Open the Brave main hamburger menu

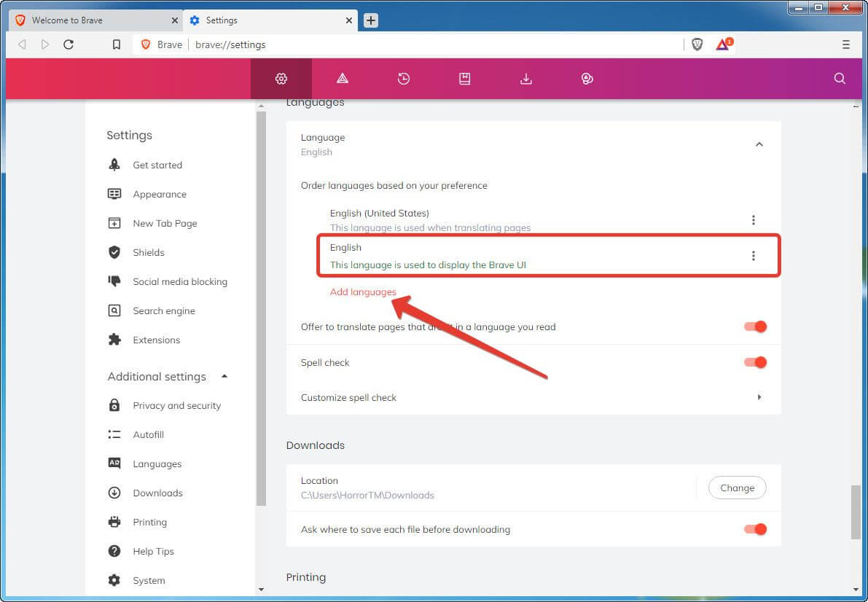pyautogui.click(x=846, y=44)
